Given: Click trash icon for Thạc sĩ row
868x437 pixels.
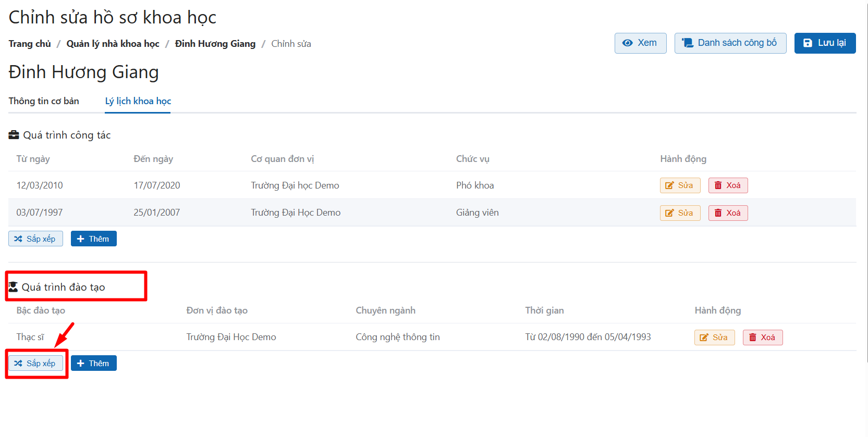Looking at the screenshot, I should 752,338.
